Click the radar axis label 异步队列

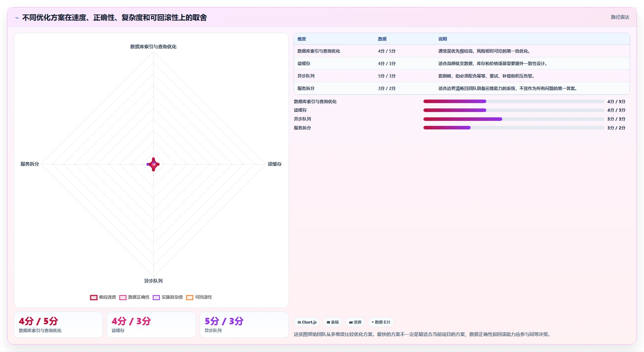[x=153, y=281]
